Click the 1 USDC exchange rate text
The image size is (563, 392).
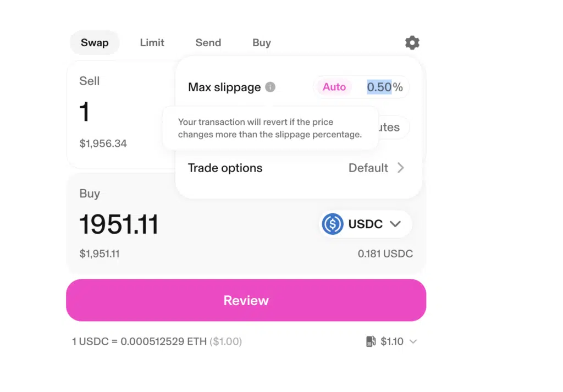point(157,341)
